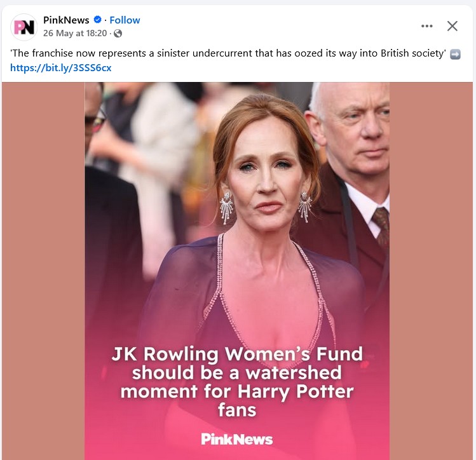Follow the PinkNews page
476x460 pixels.
(125, 20)
